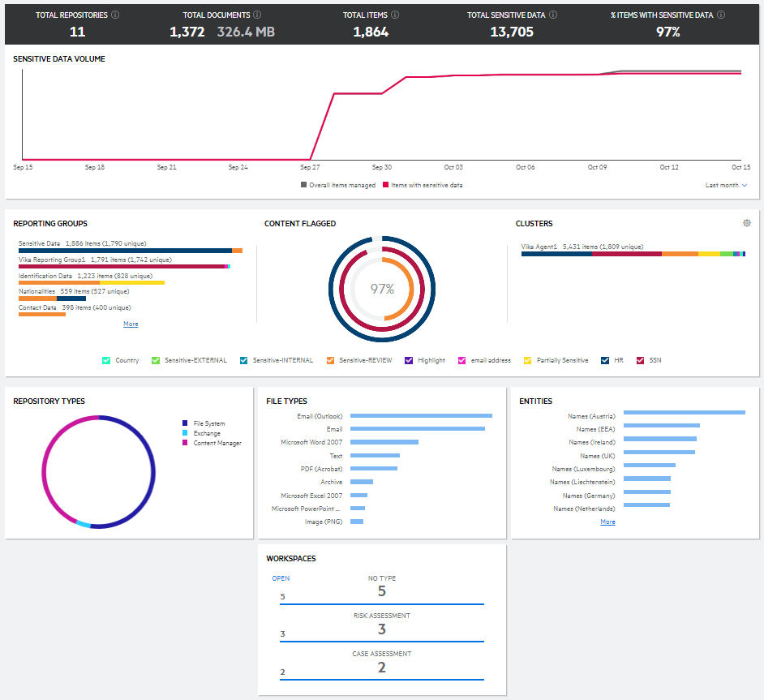Open the Last month time range dropdown

(726, 185)
